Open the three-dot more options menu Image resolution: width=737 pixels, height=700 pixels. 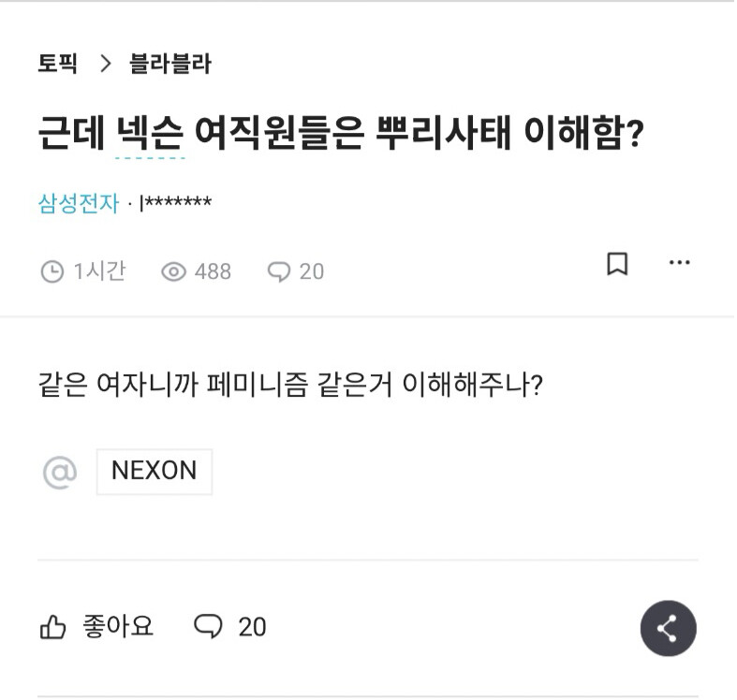679,263
